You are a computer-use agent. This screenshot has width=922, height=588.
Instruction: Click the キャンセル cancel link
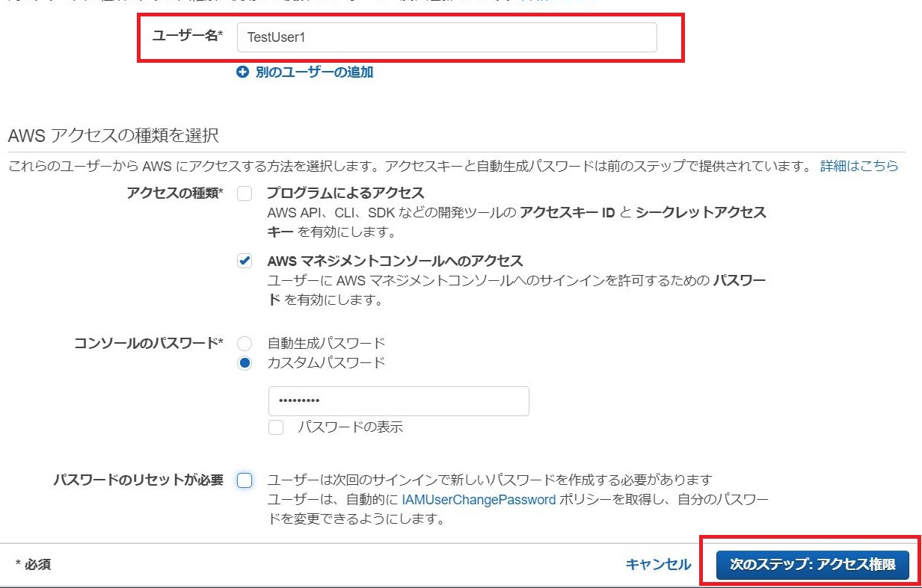[657, 566]
